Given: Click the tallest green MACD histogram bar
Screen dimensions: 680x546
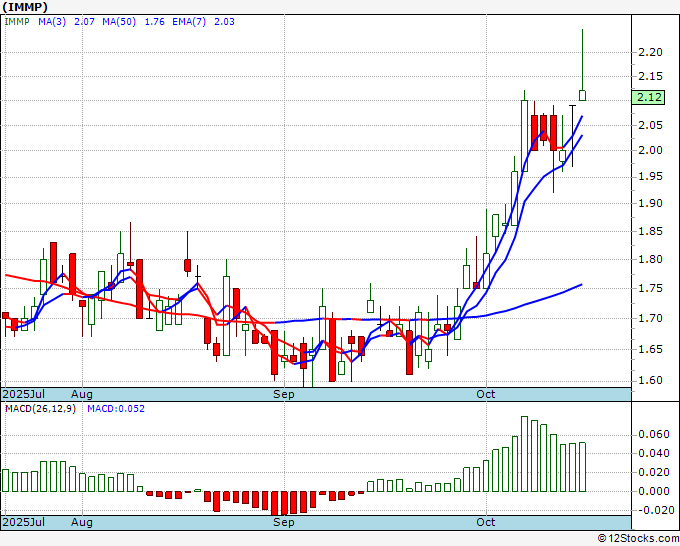Looking at the screenshot, I should point(524,454).
